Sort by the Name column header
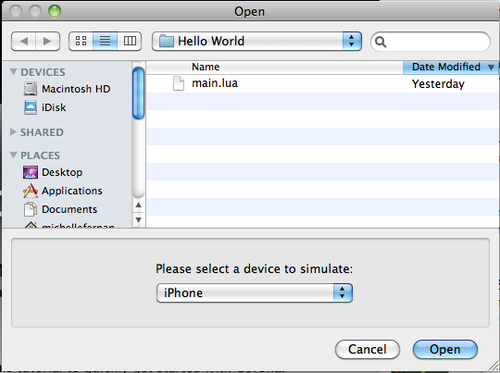Viewport: 500px width, 373px height. coord(275,67)
